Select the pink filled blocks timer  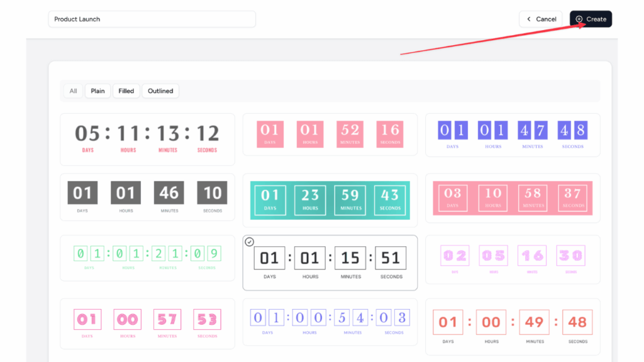coord(330,136)
